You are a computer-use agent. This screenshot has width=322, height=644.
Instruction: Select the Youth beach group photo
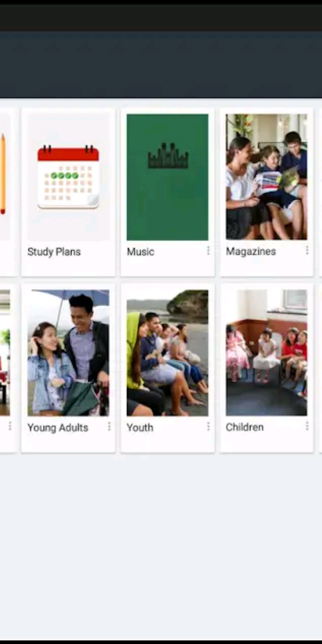[x=167, y=353]
